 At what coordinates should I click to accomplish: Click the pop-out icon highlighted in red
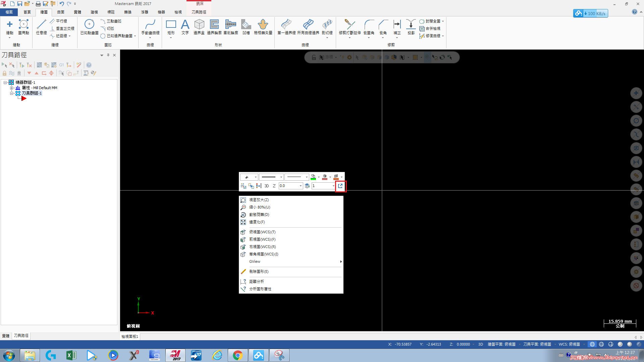click(x=340, y=186)
